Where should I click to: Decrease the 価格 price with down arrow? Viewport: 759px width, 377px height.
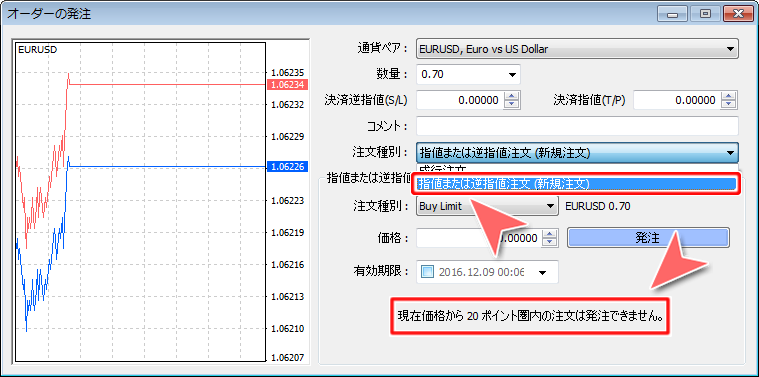pyautogui.click(x=549, y=242)
